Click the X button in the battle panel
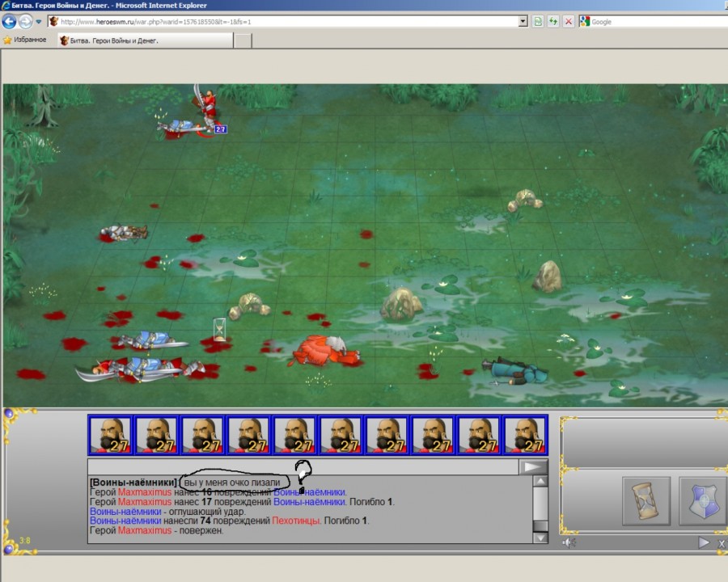Viewport: 728px width, 582px height. pos(722,543)
